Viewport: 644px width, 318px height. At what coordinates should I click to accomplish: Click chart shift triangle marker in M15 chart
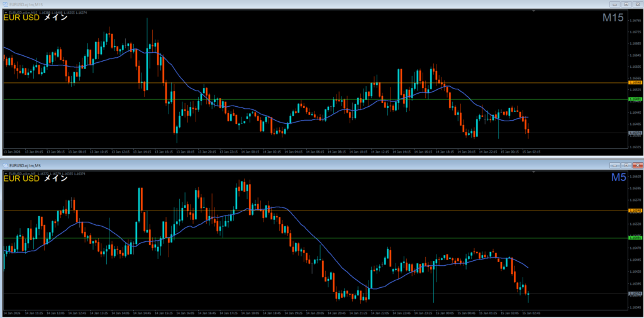(533, 11)
